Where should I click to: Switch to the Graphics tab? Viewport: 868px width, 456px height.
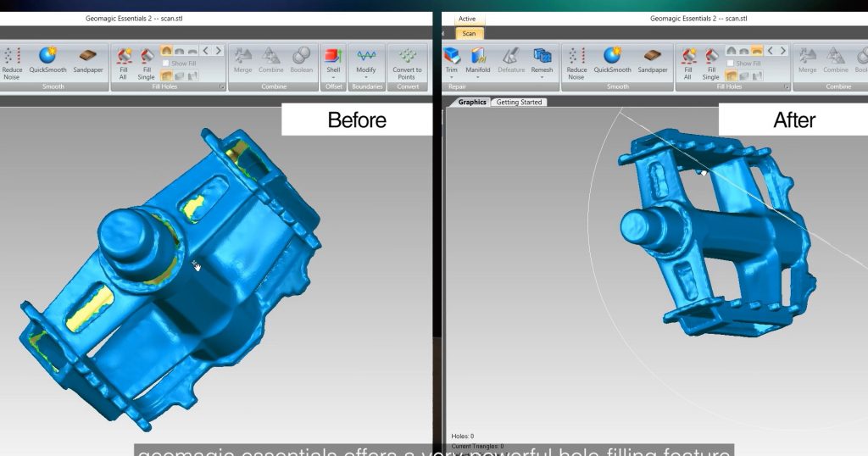(x=471, y=102)
